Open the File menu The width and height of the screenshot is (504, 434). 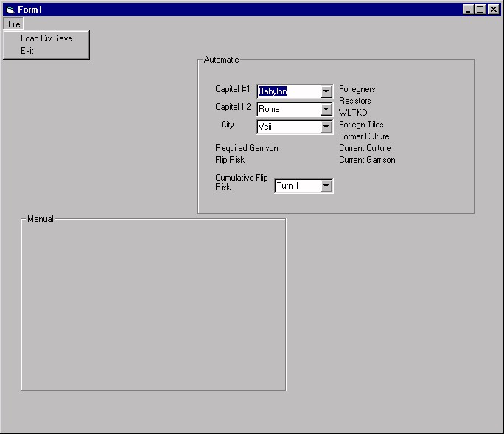pyautogui.click(x=14, y=24)
